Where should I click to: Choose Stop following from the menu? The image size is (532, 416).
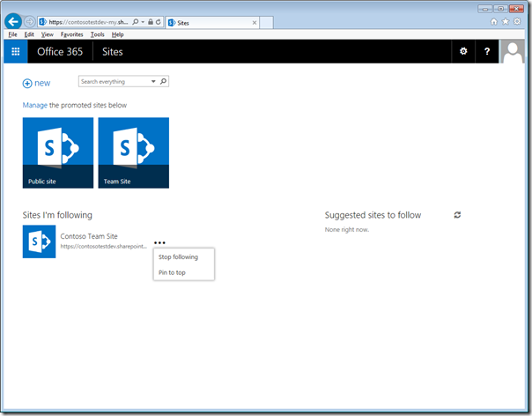[178, 257]
